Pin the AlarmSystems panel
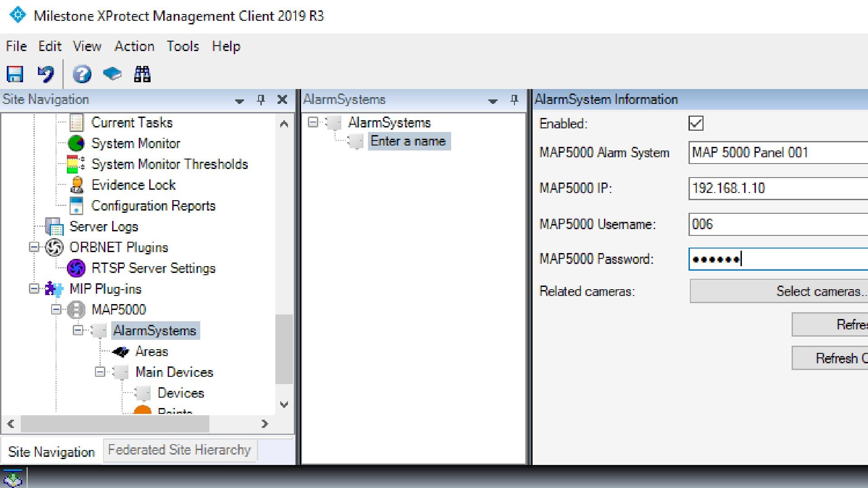This screenshot has width=868, height=488. pos(514,100)
